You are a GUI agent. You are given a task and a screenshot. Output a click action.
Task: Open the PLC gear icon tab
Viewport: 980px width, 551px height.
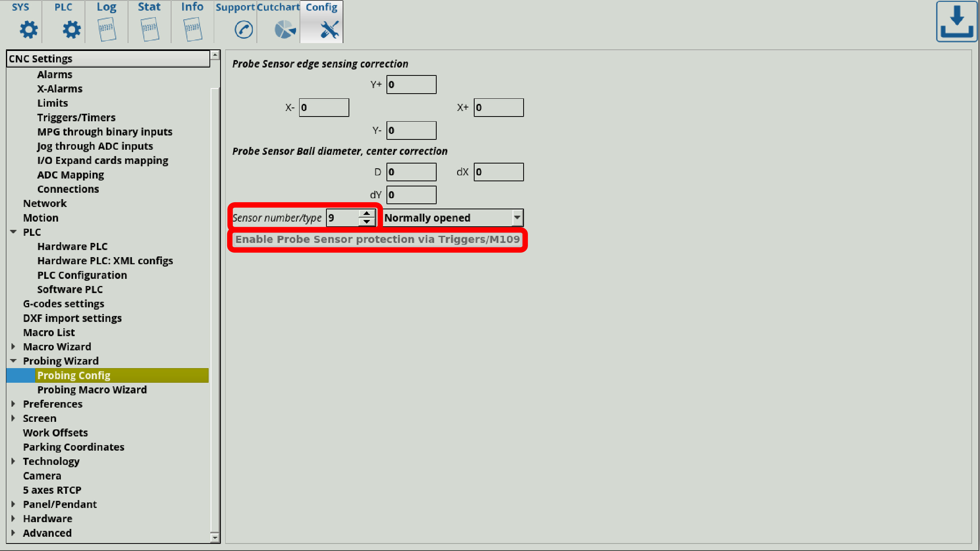(x=72, y=29)
